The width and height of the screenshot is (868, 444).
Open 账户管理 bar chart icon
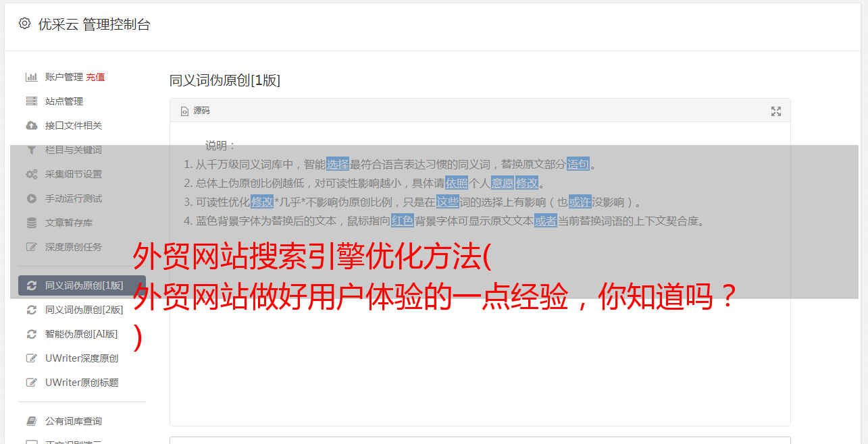click(31, 77)
